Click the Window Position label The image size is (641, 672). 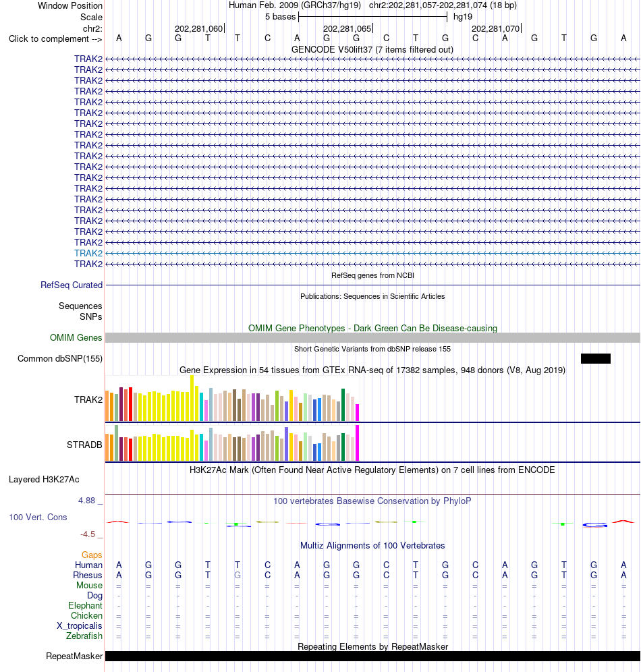tap(70, 6)
